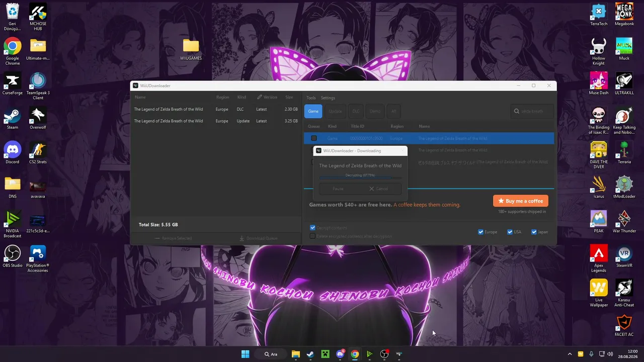Select the Japanese Zelda title row
The image size is (644, 362).
click(x=429, y=162)
